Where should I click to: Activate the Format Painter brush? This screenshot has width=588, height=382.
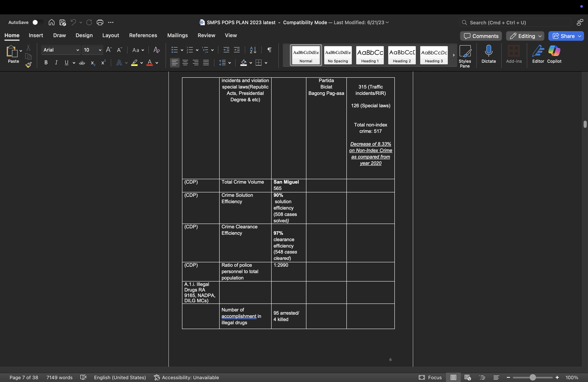point(28,65)
